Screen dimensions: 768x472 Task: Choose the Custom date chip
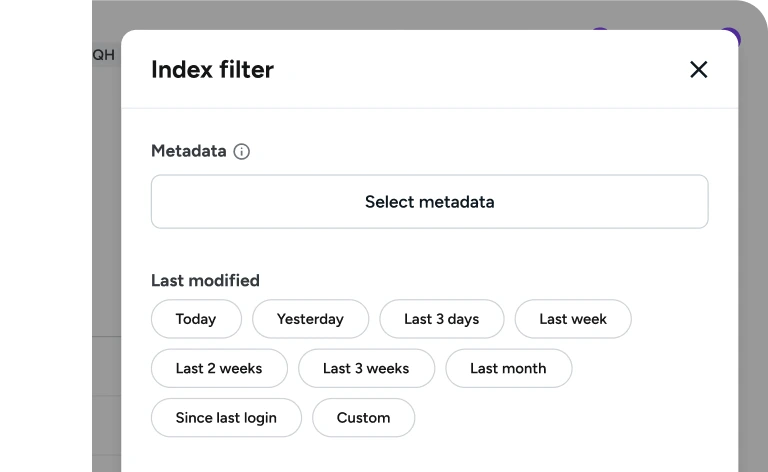coord(363,418)
